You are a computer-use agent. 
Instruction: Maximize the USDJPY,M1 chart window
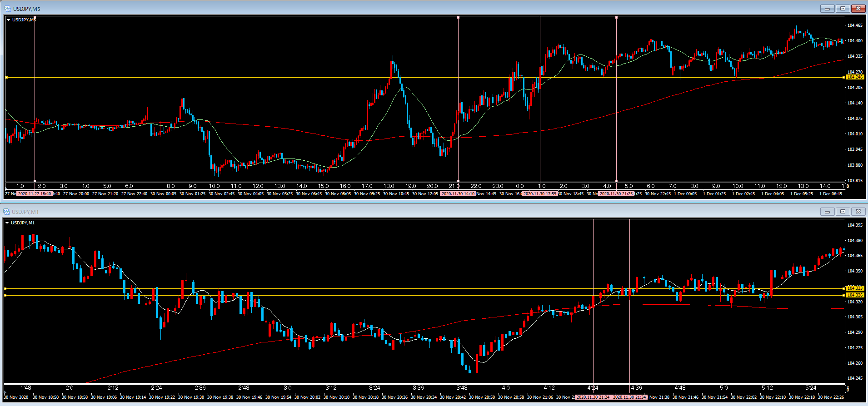pos(843,212)
